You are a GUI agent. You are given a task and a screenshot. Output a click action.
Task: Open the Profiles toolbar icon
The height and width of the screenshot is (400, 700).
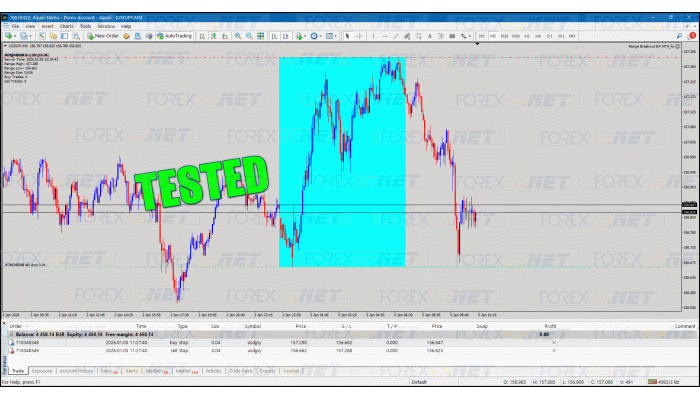tap(24, 36)
